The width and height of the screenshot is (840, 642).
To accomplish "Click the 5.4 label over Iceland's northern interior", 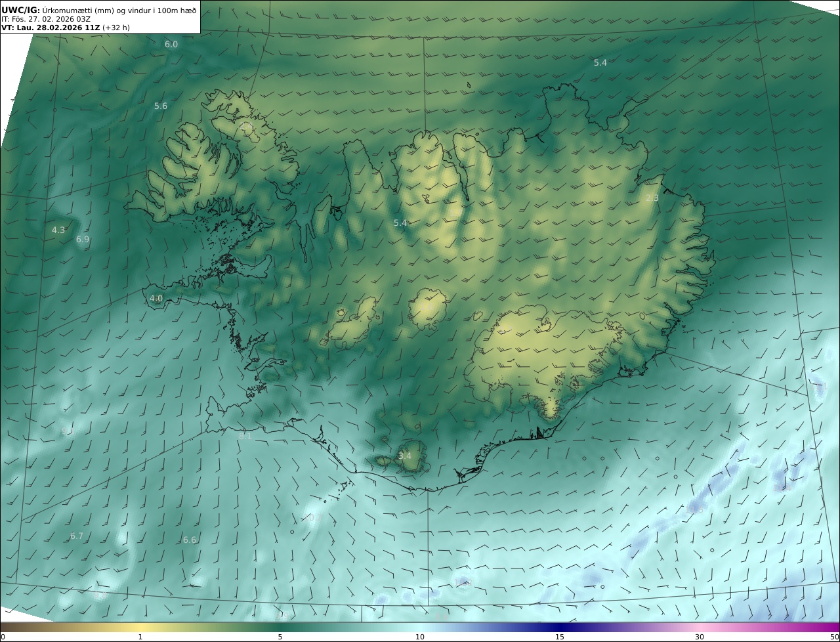I will click(400, 223).
